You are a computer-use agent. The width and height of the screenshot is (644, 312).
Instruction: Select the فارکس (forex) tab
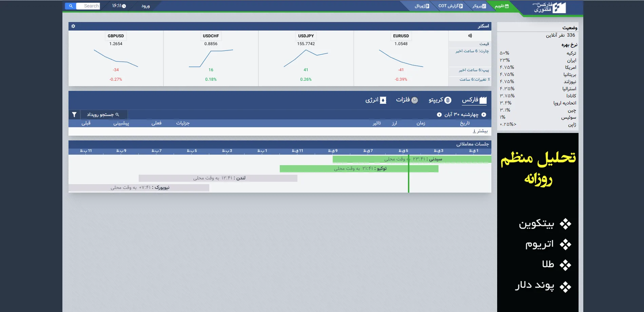click(474, 100)
